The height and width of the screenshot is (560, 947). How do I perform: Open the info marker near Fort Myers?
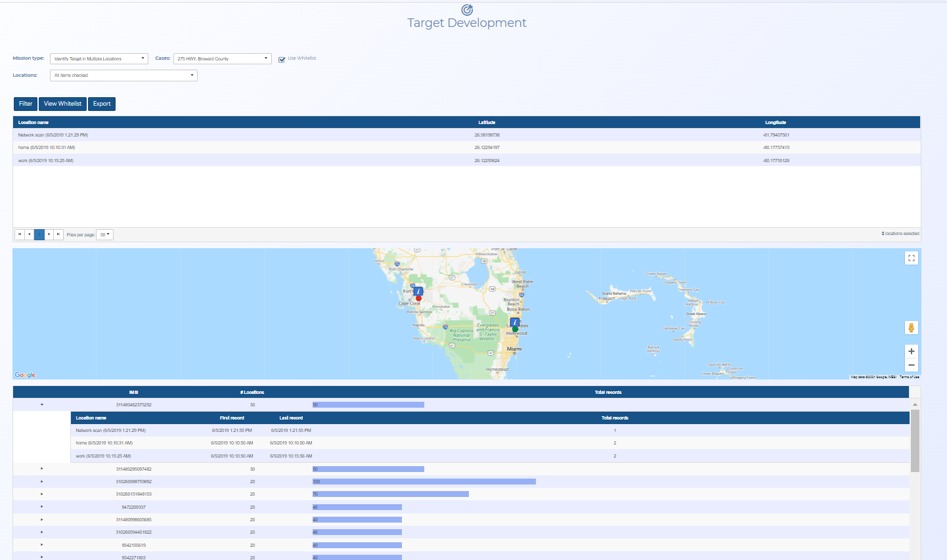click(418, 291)
